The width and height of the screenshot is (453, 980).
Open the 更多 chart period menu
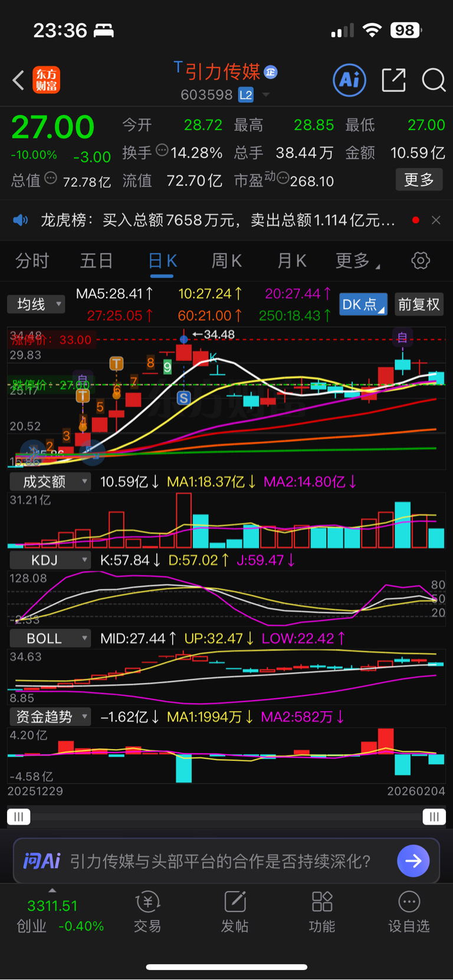[x=357, y=260]
